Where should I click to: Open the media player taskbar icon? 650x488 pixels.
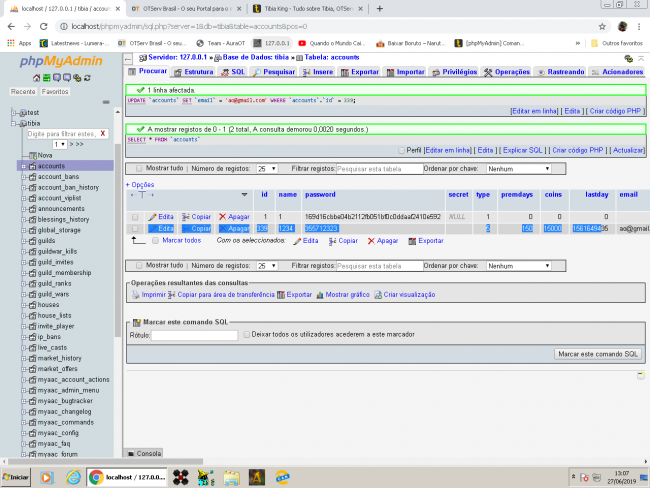[x=46, y=478]
